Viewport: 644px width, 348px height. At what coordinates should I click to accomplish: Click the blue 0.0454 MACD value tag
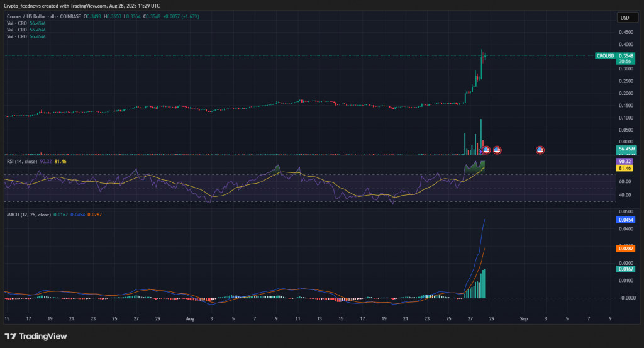tap(625, 220)
